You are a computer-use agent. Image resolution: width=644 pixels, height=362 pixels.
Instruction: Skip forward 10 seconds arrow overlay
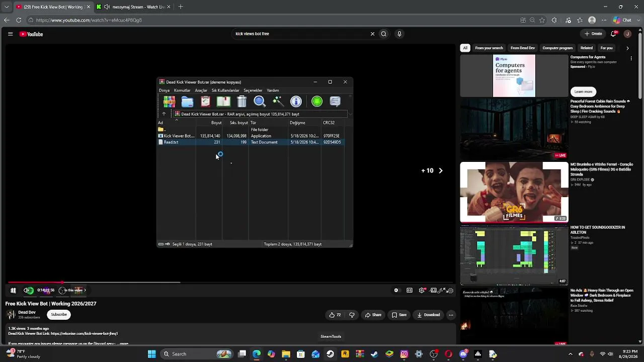coord(433,170)
